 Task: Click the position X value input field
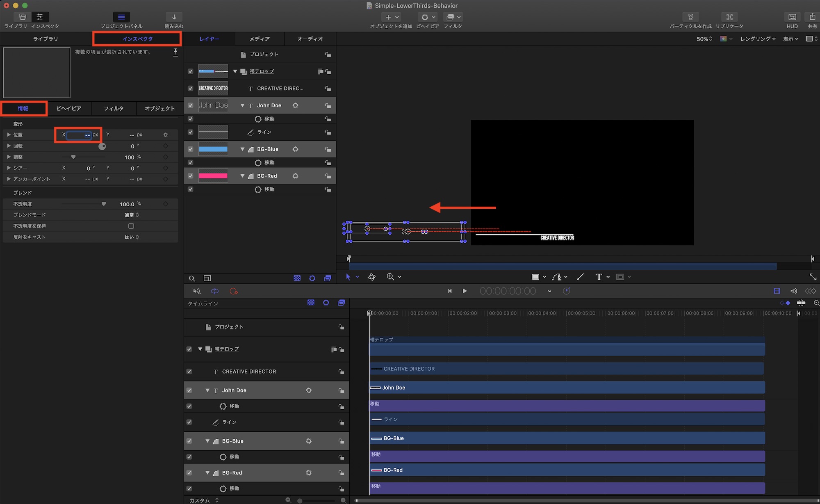pyautogui.click(x=79, y=135)
